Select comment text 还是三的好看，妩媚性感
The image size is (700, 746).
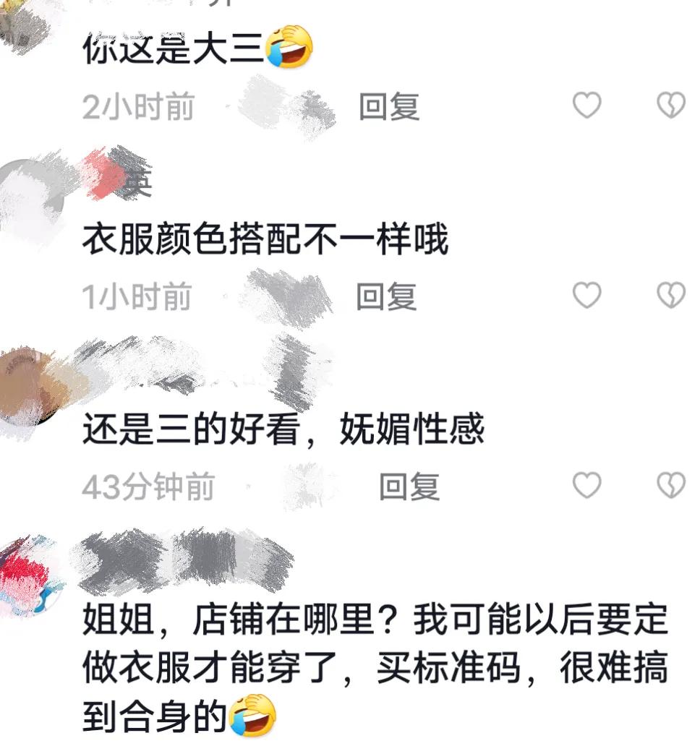coord(283,429)
